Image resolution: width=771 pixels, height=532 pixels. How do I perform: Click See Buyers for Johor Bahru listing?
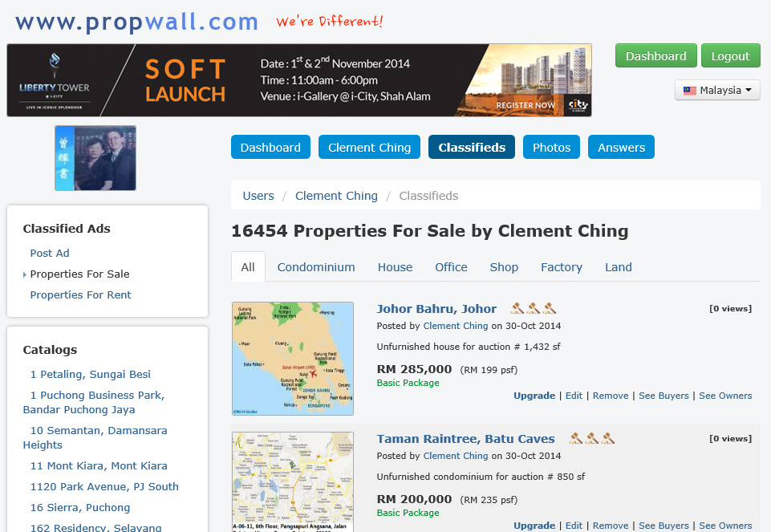(663, 396)
